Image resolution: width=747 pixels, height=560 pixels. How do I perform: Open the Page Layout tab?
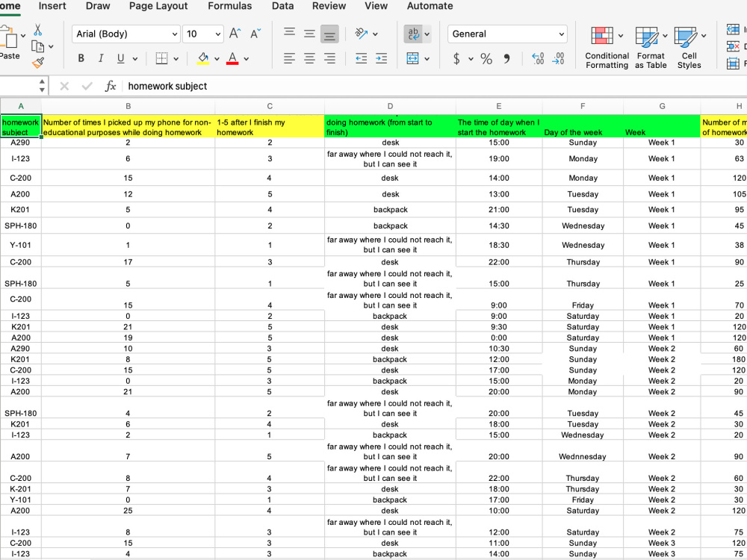coord(158,6)
